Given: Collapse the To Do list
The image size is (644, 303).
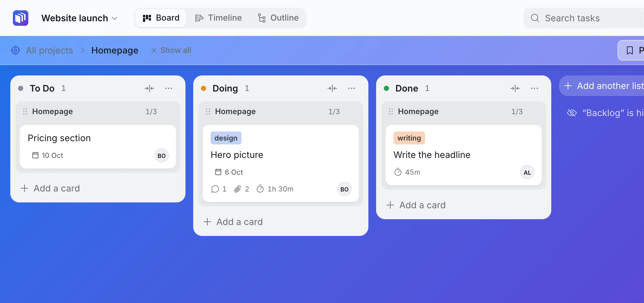Looking at the screenshot, I should click(149, 88).
